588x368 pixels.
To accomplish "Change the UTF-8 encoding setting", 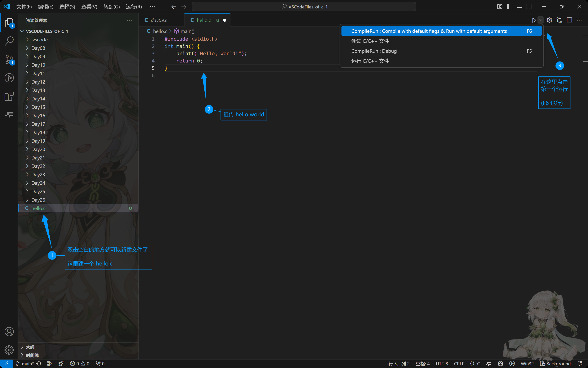I will 442,363.
